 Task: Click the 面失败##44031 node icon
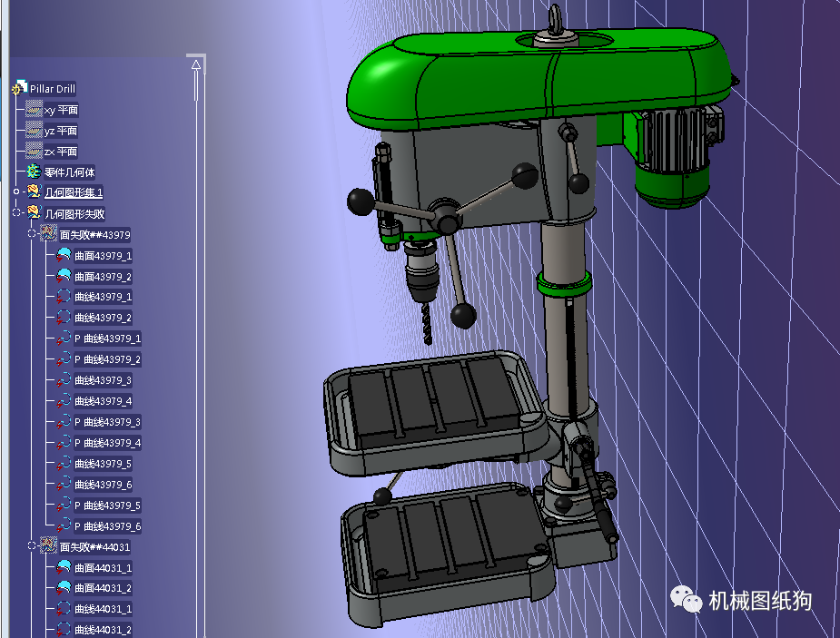(x=49, y=546)
